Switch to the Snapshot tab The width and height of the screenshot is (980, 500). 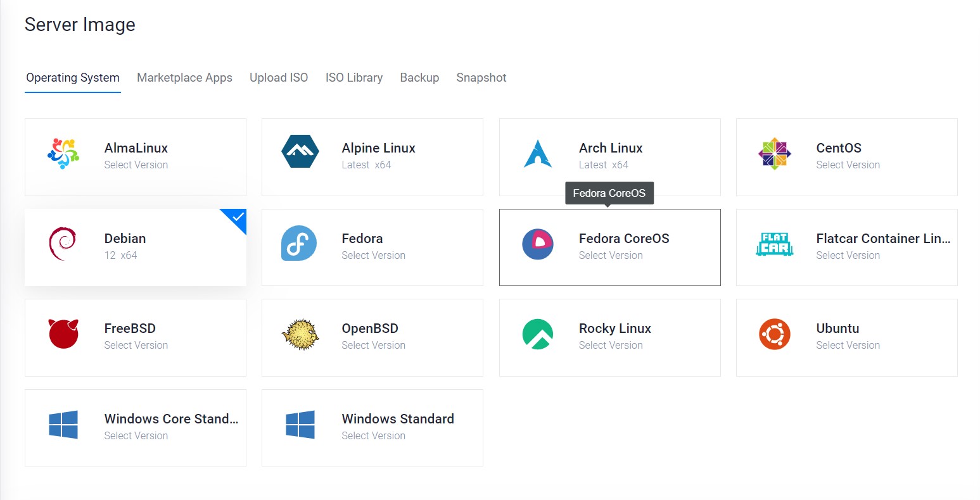point(481,78)
